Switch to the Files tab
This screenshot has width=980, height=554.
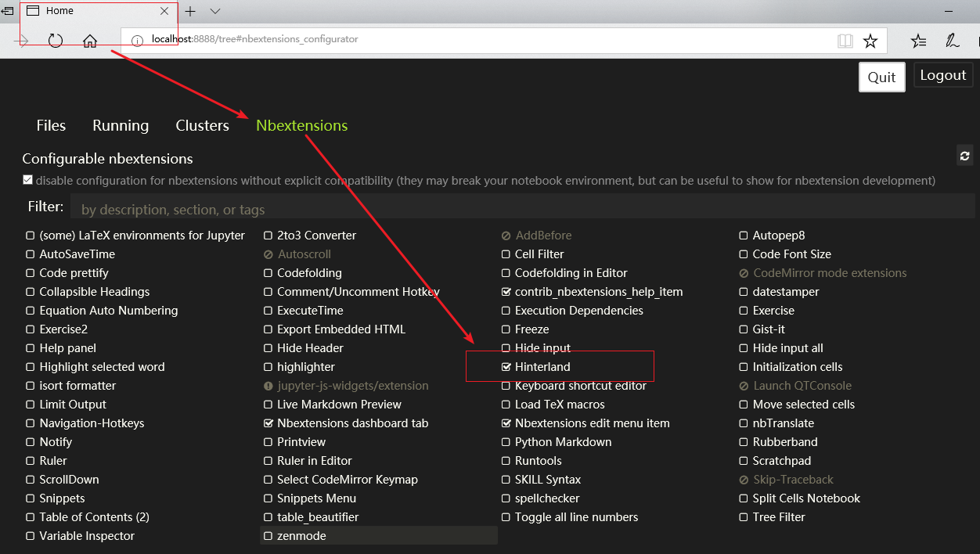51,125
